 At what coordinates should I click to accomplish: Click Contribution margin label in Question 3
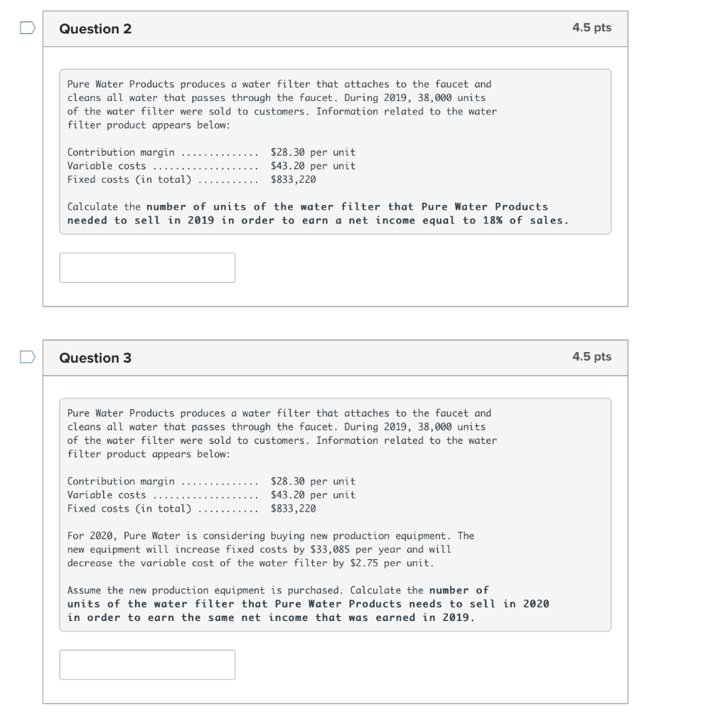click(x=121, y=482)
